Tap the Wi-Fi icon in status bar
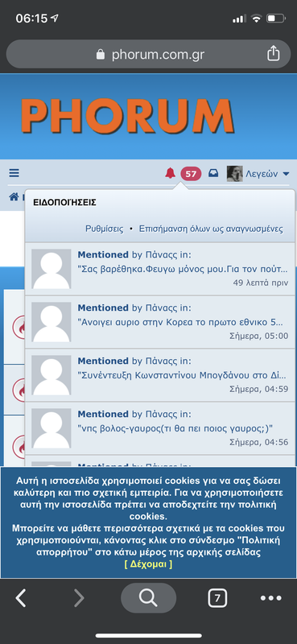The height and width of the screenshot is (644, 297). click(x=257, y=19)
